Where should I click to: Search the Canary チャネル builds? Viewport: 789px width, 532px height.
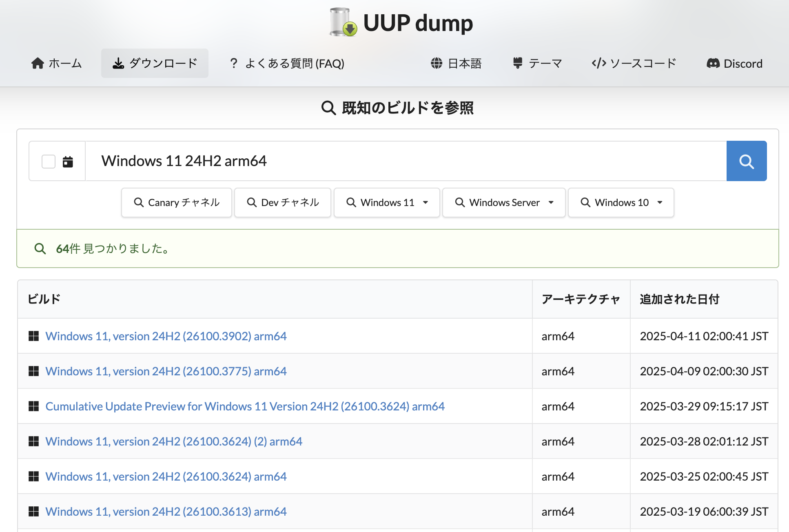tap(177, 202)
